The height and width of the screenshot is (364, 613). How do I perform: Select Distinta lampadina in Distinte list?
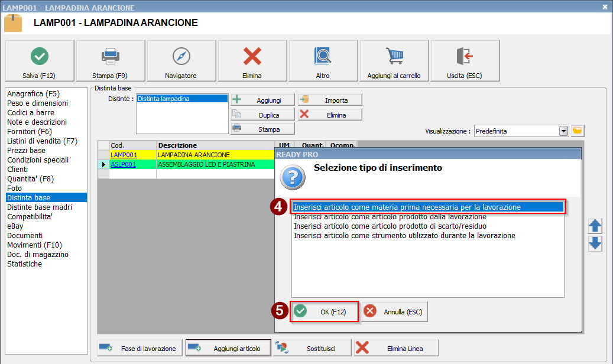[x=164, y=99]
